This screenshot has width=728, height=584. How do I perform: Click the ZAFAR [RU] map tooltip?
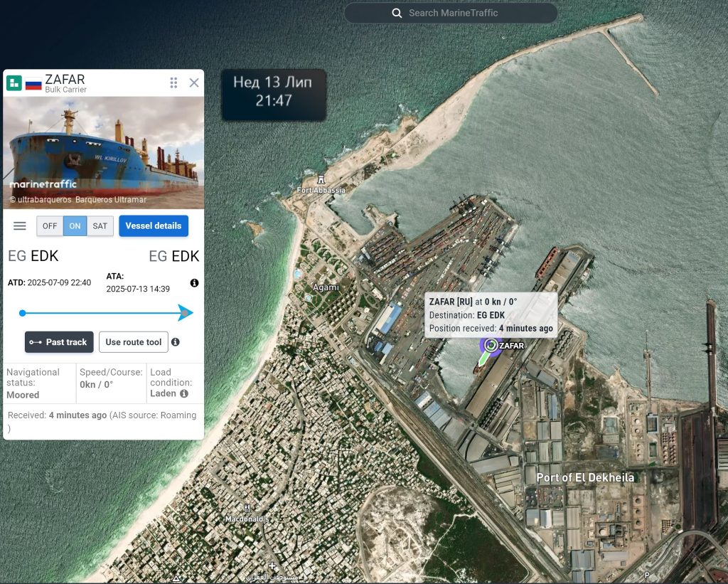[491, 315]
